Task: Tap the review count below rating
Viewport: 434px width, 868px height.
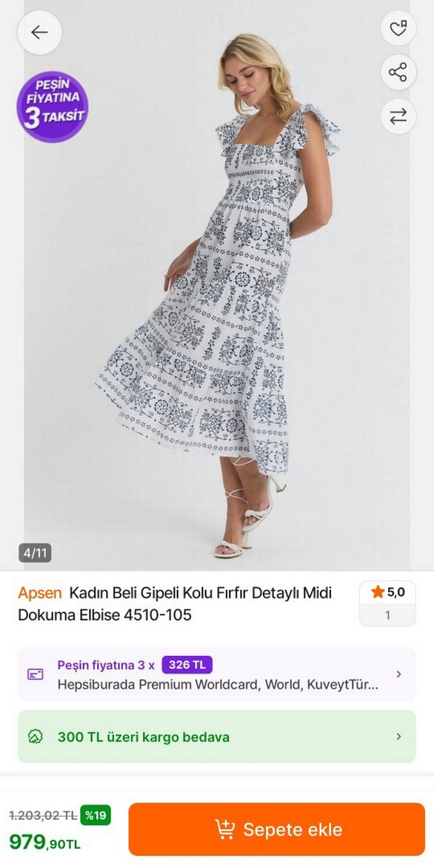Action: [387, 615]
